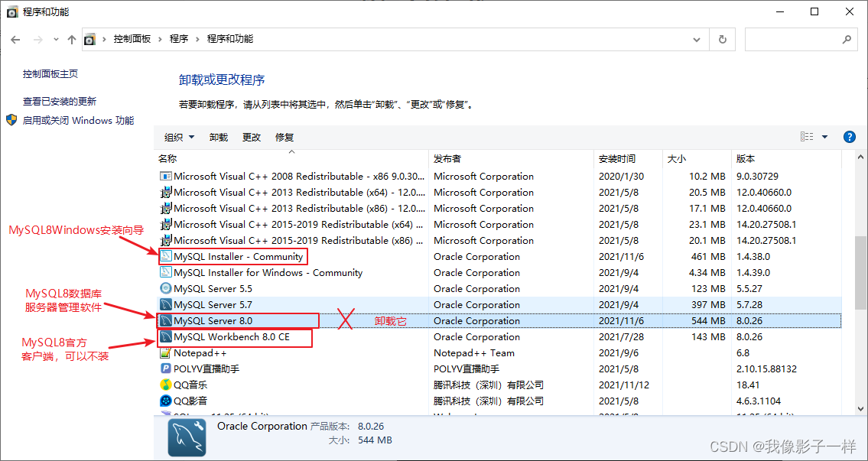
Task: Refresh the address bar view
Action: tap(723, 39)
